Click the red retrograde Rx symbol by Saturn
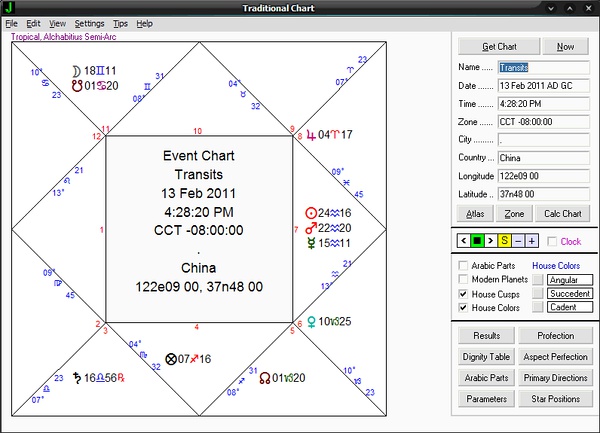This screenshot has height=433, width=600. (121, 378)
